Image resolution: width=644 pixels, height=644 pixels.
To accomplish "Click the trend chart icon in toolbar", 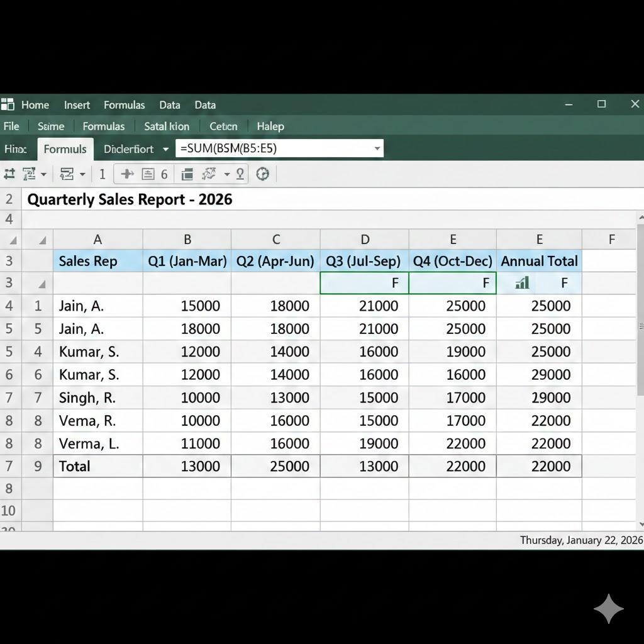I will coord(209,174).
